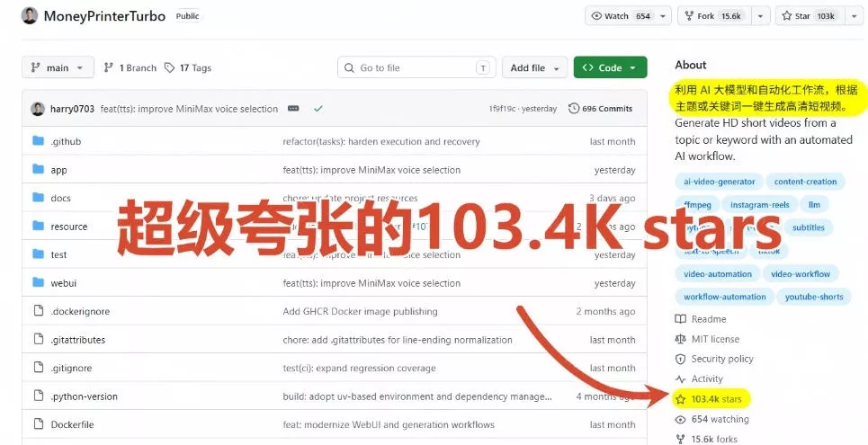Select the ai-video-generator topic tag
The image size is (868, 445).
(x=719, y=182)
